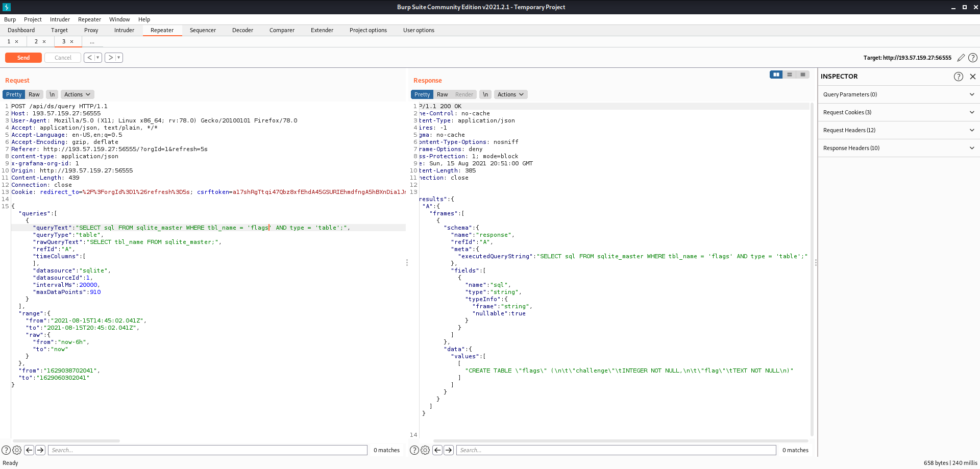The image size is (980, 469).
Task: Go to previous match in request search
Action: [x=29, y=450]
